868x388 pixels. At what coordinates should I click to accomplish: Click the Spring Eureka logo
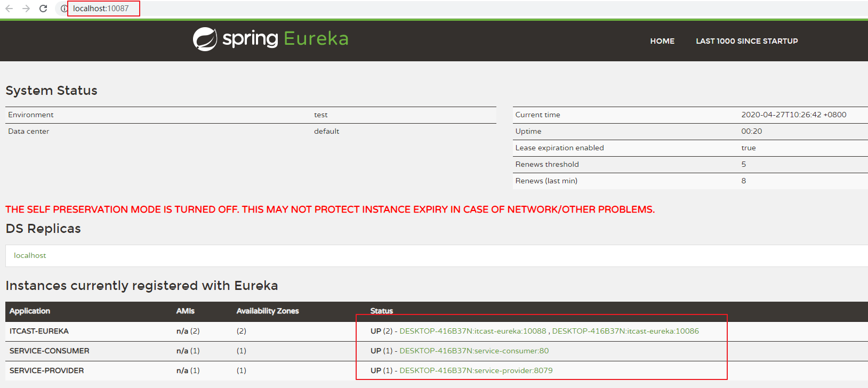[270, 39]
